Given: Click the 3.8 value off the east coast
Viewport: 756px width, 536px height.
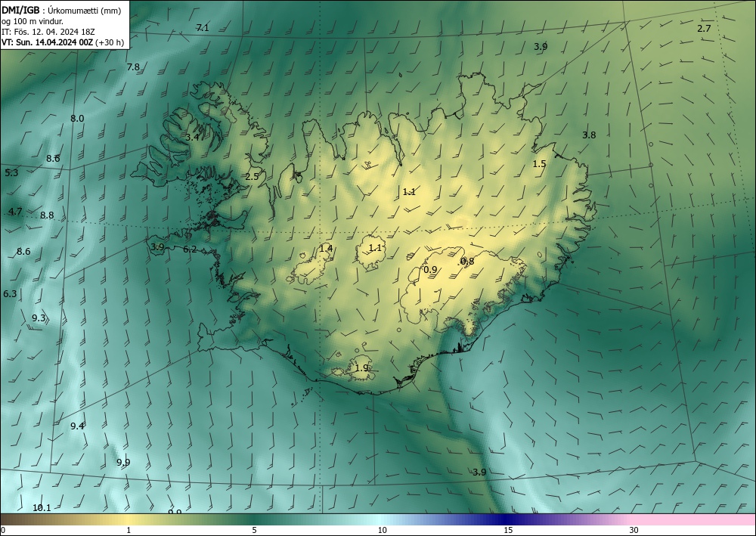Looking at the screenshot, I should coord(589,135).
